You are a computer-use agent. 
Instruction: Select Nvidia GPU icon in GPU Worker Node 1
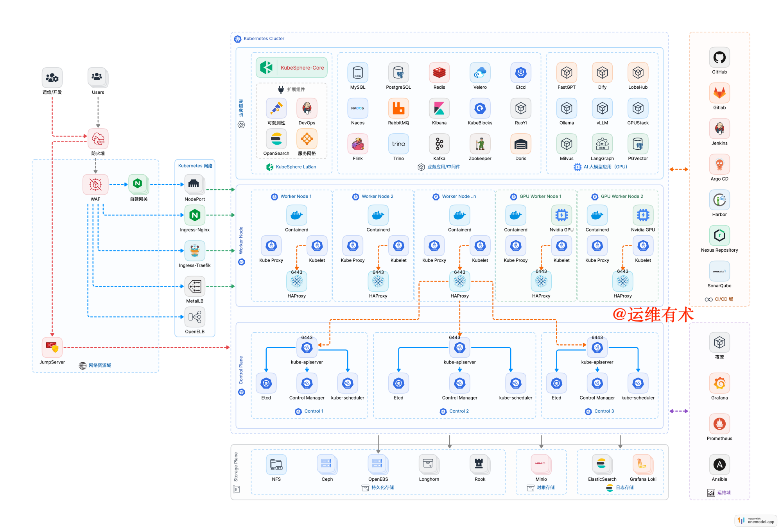561,215
